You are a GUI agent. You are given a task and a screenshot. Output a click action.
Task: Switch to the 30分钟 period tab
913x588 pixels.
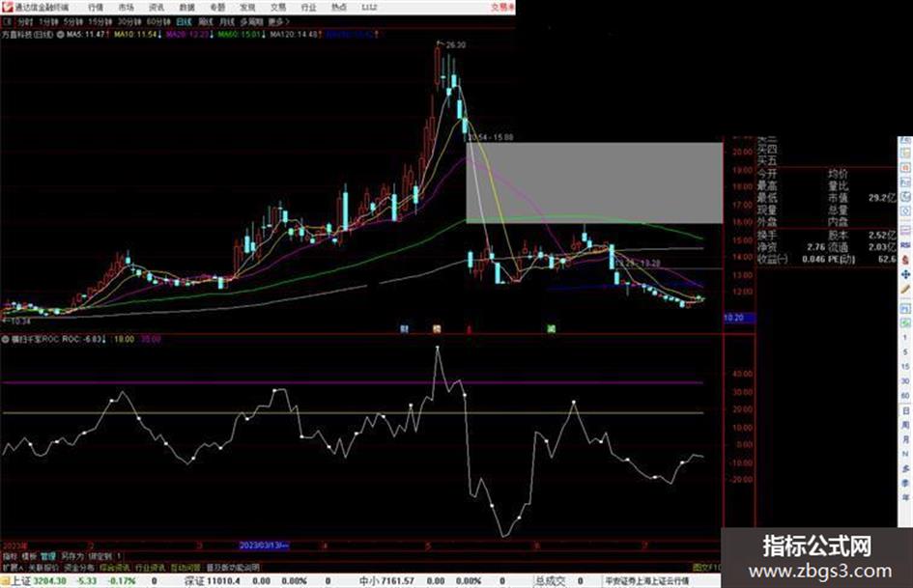click(x=129, y=21)
